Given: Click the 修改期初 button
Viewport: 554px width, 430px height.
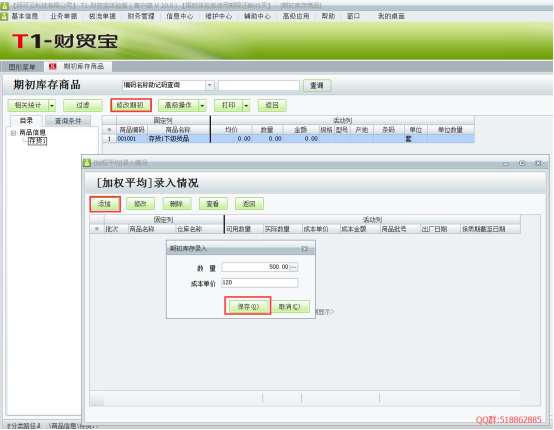Looking at the screenshot, I should (130, 105).
